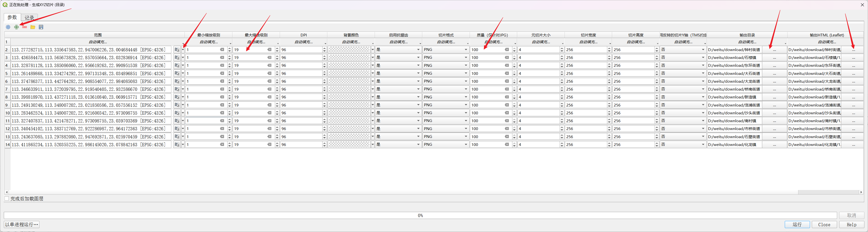Open 自动填充 under 最小缩放级别 column

(209, 42)
